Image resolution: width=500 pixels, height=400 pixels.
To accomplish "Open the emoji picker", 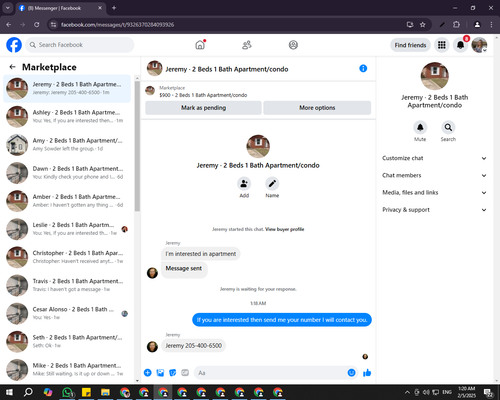I will 351,373.
